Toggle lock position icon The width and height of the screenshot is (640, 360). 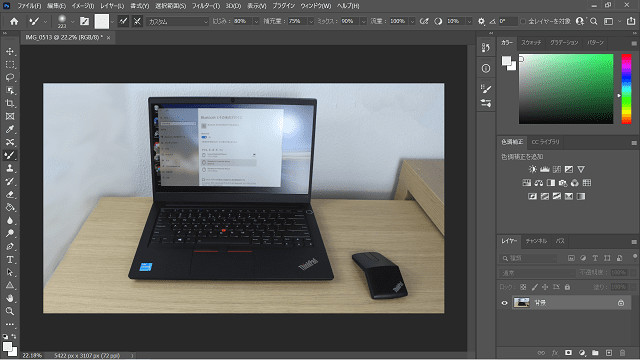pyautogui.click(x=545, y=287)
